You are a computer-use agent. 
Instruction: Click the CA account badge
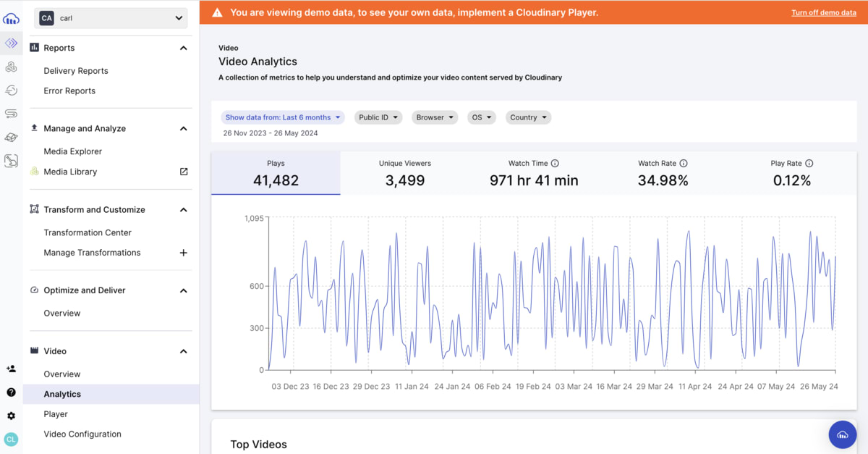click(x=47, y=18)
